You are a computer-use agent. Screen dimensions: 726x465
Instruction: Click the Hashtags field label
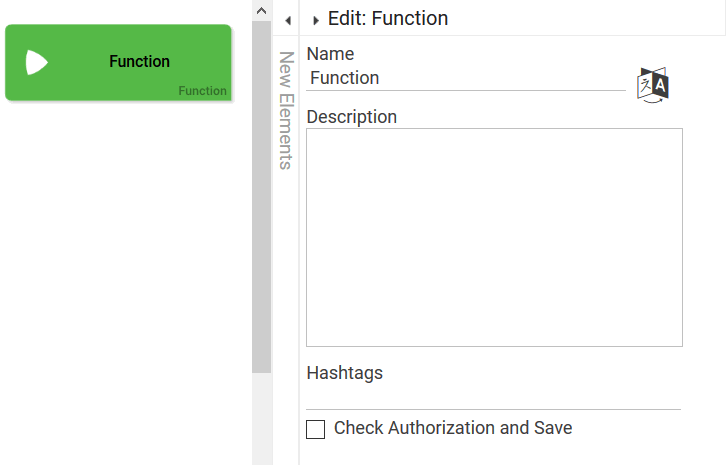[x=344, y=373]
